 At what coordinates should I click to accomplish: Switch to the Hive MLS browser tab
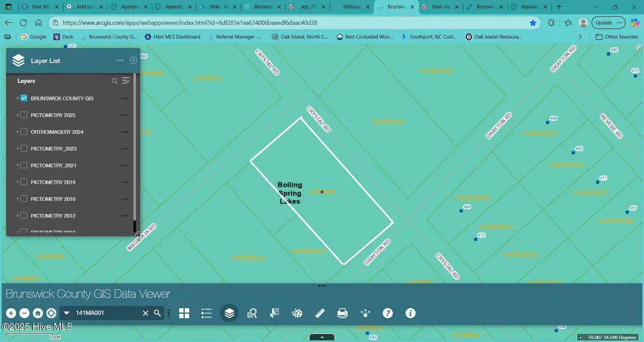(40, 7)
